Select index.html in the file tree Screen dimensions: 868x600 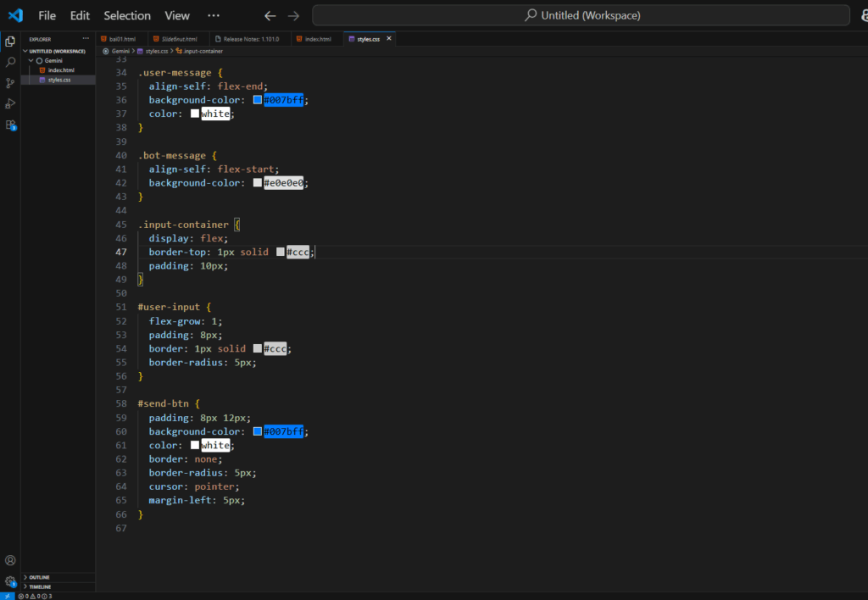pyautogui.click(x=61, y=70)
